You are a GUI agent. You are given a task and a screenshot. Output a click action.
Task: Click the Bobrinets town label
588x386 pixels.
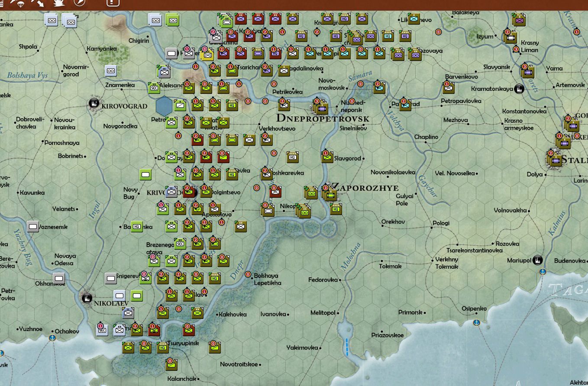click(x=70, y=156)
